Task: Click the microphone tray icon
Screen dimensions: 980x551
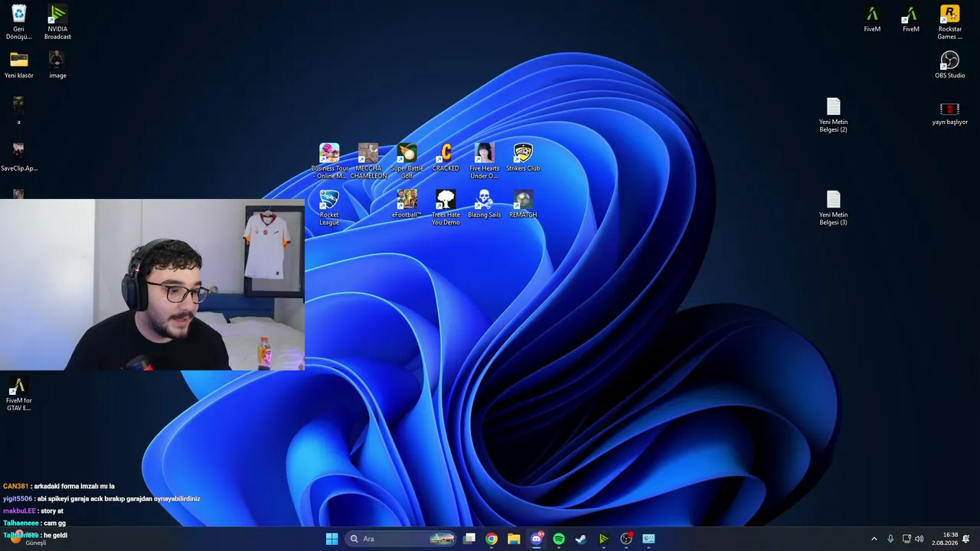Action: click(890, 539)
